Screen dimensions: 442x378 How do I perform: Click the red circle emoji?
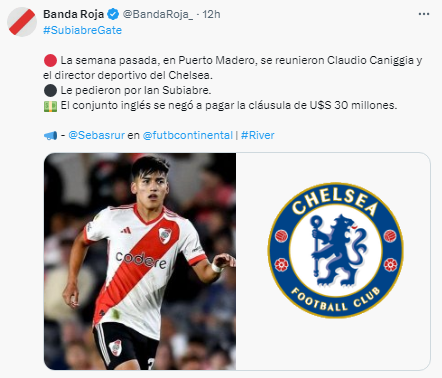pos(50,61)
